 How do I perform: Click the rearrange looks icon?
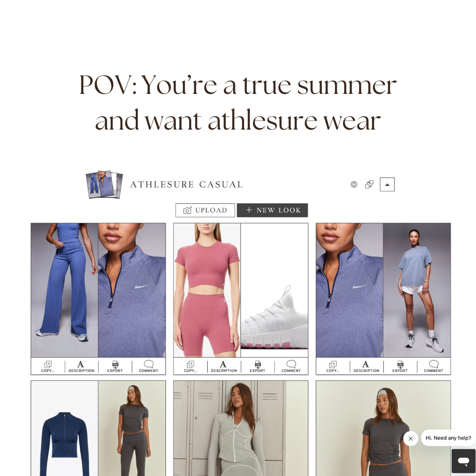[369, 184]
